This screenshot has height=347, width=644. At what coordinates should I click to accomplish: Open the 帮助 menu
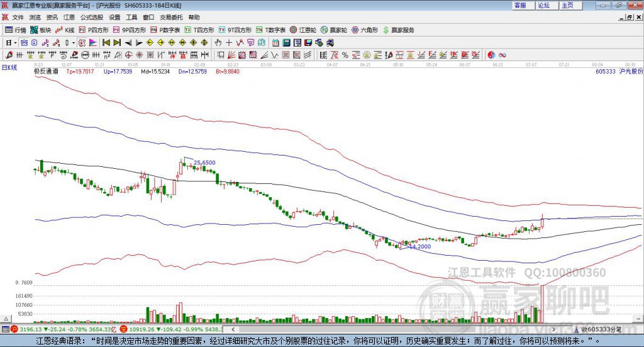coord(194,17)
